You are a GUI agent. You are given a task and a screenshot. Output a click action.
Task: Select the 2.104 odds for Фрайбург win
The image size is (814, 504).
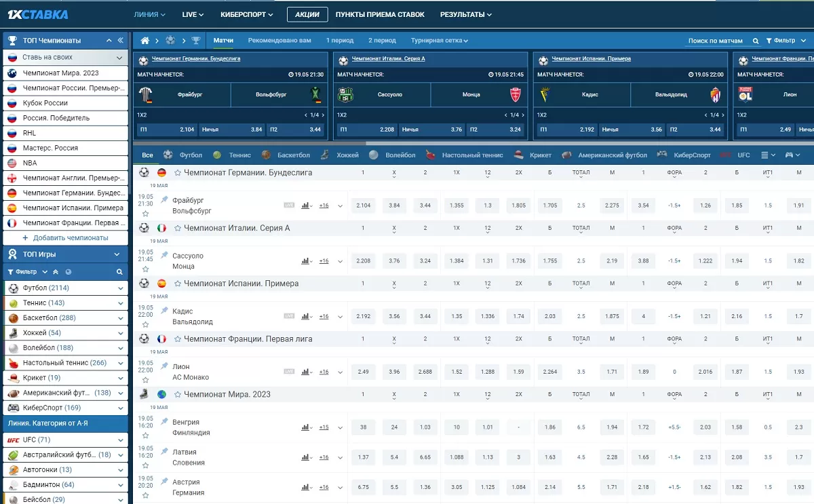coord(364,206)
